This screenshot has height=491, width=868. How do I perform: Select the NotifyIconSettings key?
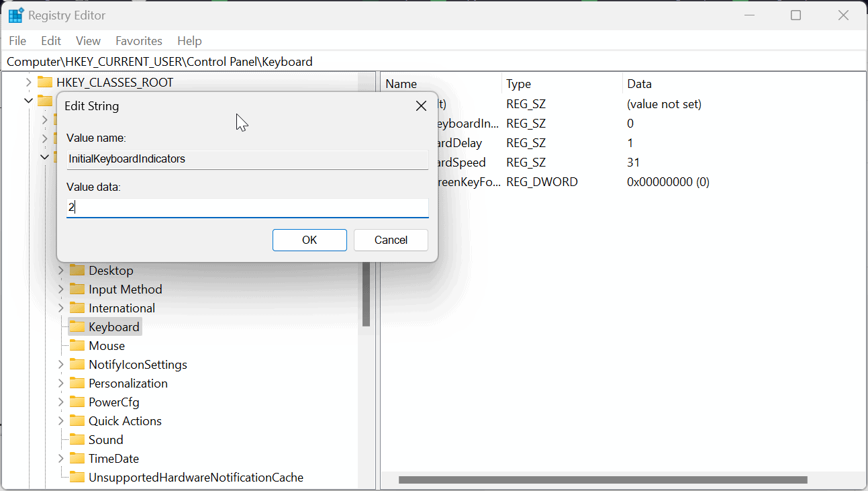click(138, 365)
